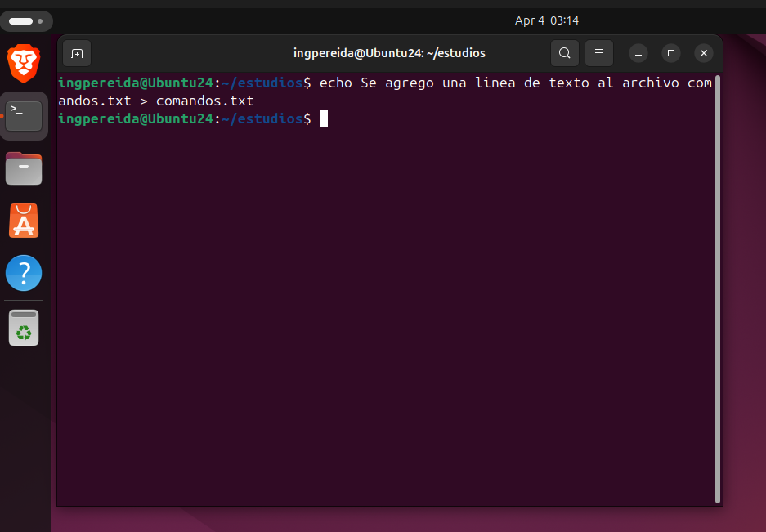Focus the Terminal via its dock icon
Image resolution: width=766 pixels, height=532 pixels.
(x=24, y=115)
